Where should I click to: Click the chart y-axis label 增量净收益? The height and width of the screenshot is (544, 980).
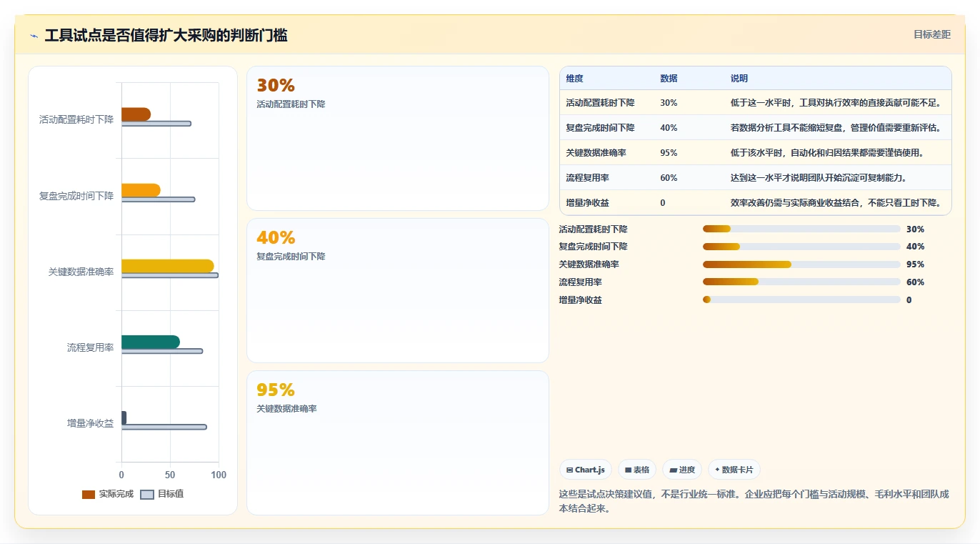click(x=91, y=423)
